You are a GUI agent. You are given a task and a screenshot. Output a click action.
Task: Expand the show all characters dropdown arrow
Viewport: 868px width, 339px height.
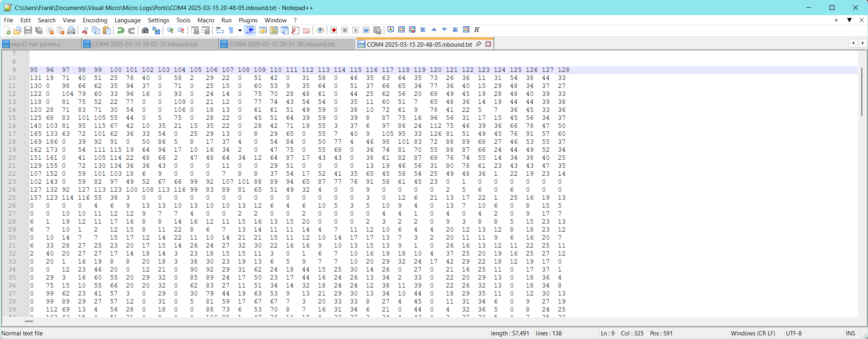[240, 30]
